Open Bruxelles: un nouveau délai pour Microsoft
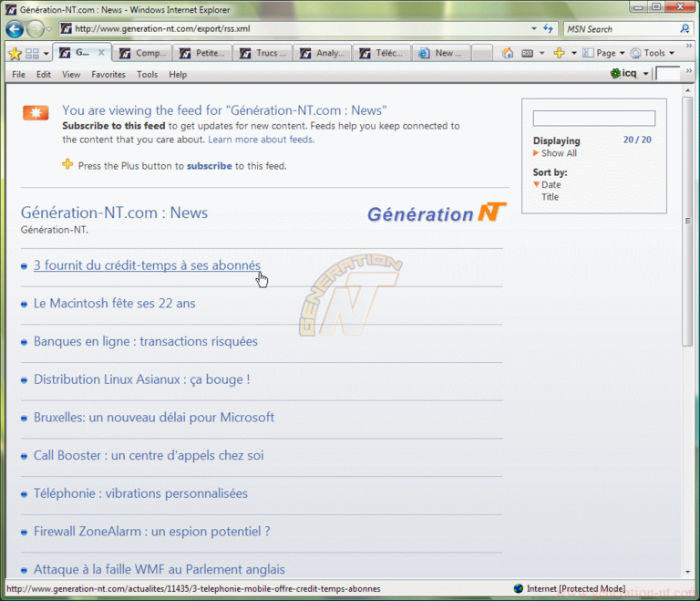Screen dimensions: 700x601 (x=154, y=418)
